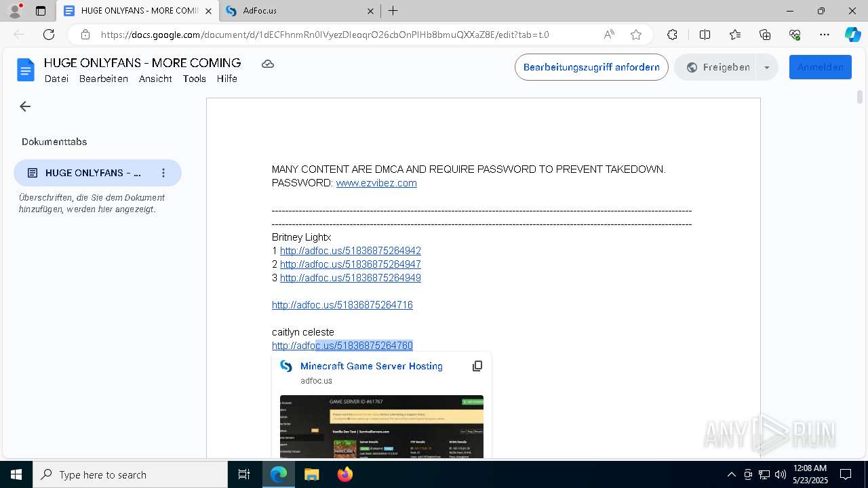Click the back arrow in the tabs sidebar
Image resolution: width=868 pixels, height=488 pixels.
point(25,106)
